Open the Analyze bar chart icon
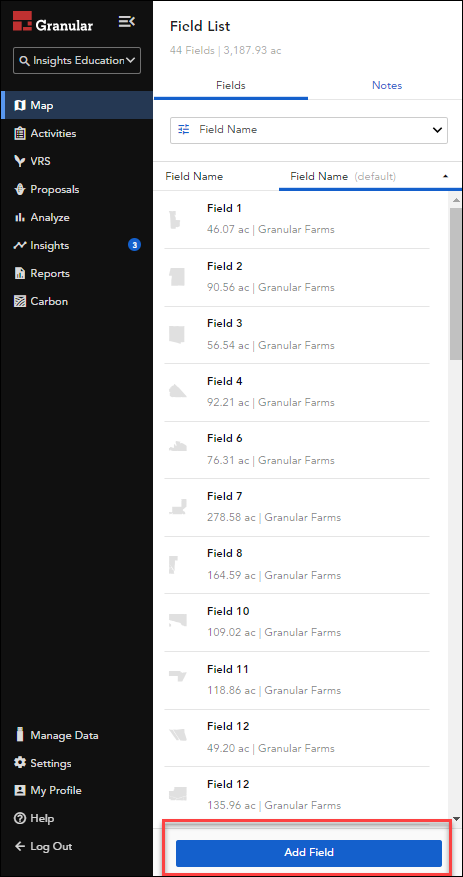 click(x=20, y=218)
